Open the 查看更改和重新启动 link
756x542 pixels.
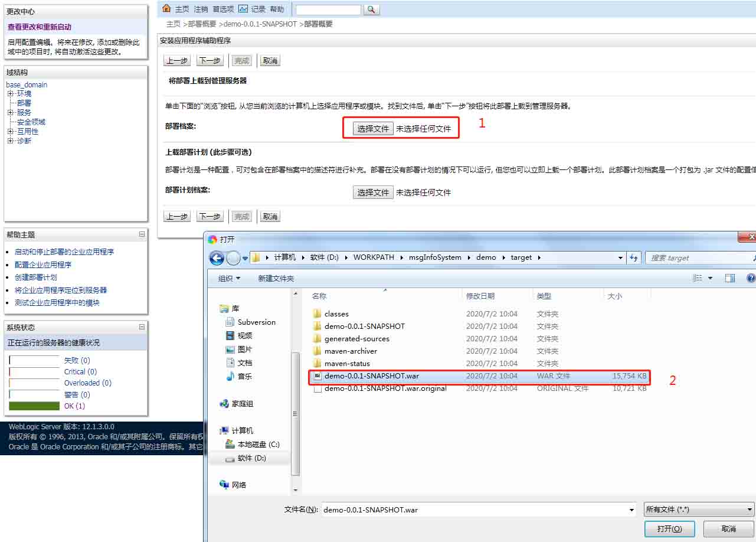(x=40, y=27)
